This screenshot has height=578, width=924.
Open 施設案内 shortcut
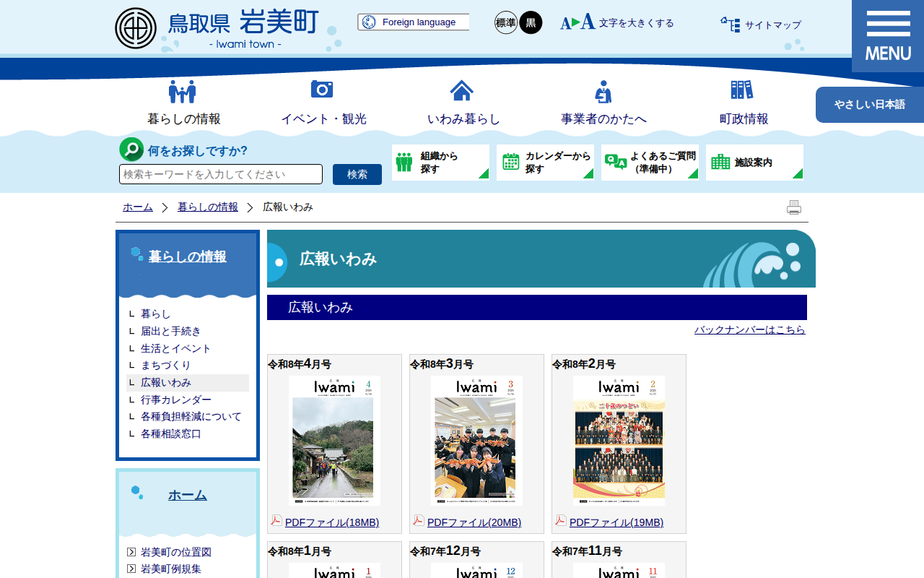point(754,163)
